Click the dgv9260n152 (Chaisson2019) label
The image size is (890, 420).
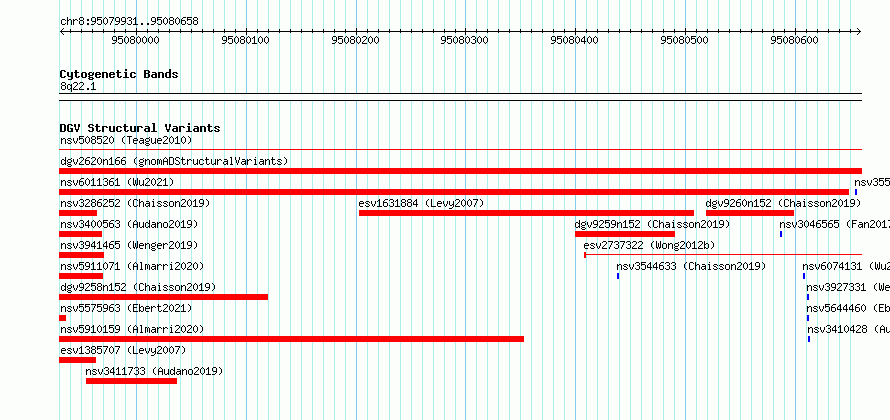783,203
